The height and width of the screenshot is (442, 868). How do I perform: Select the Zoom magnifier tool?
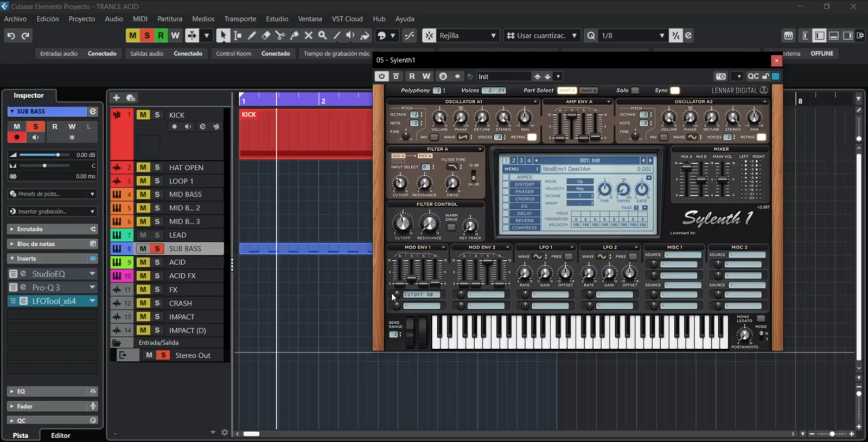(x=322, y=36)
